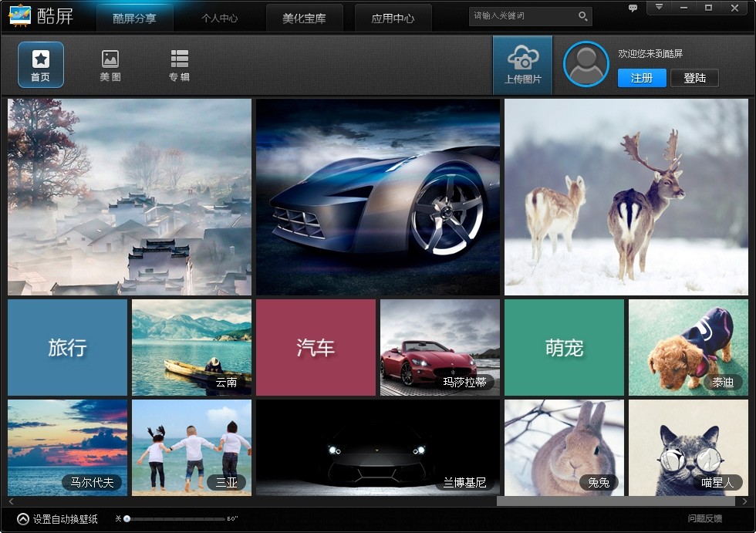Click the user avatar profile icon
Screen dimensions: 756x533
tap(586, 64)
